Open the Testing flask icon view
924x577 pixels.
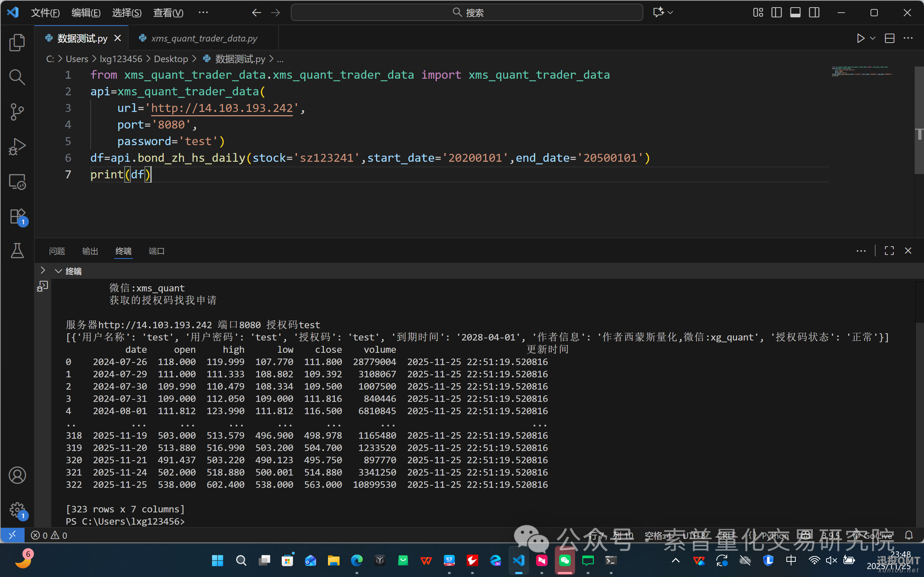coord(17,251)
